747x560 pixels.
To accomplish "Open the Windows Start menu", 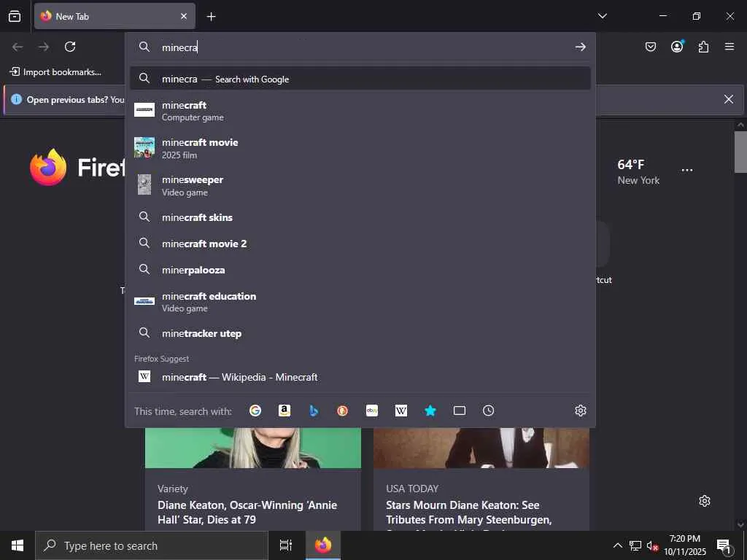I will tap(18, 545).
